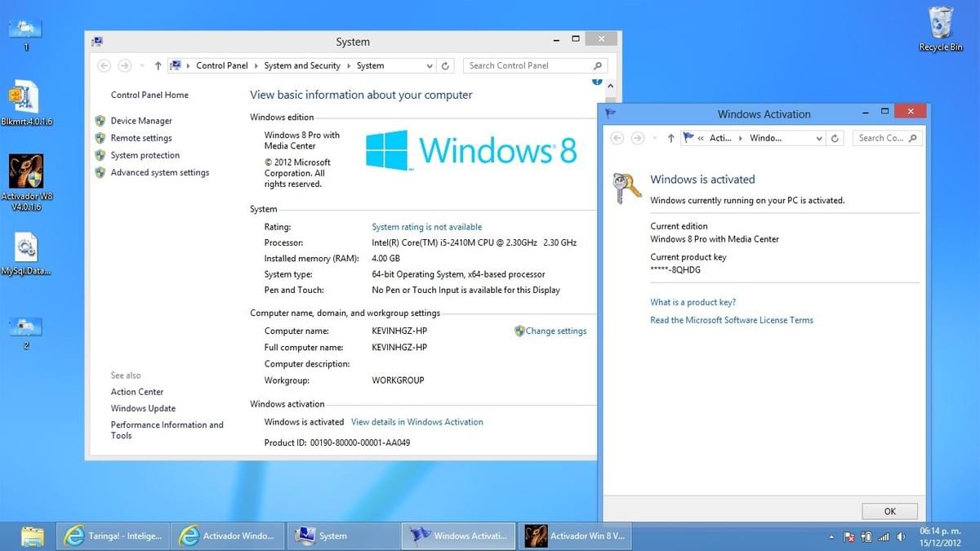Click the battery power tray icon
Viewport: 980px width, 551px height.
[866, 537]
